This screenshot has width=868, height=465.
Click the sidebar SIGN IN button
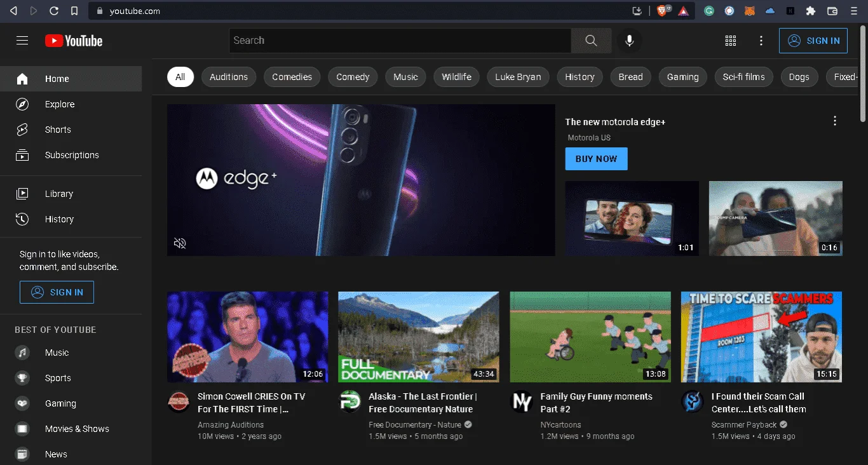[57, 292]
